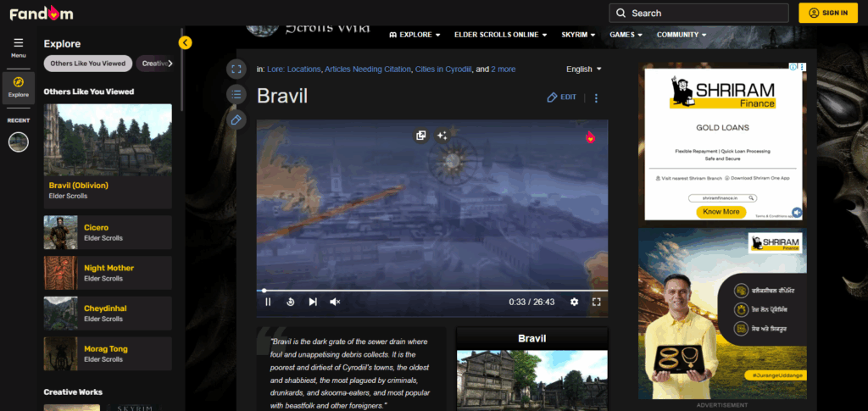This screenshot has width=868, height=411.
Task: Unmute the video player
Action: coord(335,302)
